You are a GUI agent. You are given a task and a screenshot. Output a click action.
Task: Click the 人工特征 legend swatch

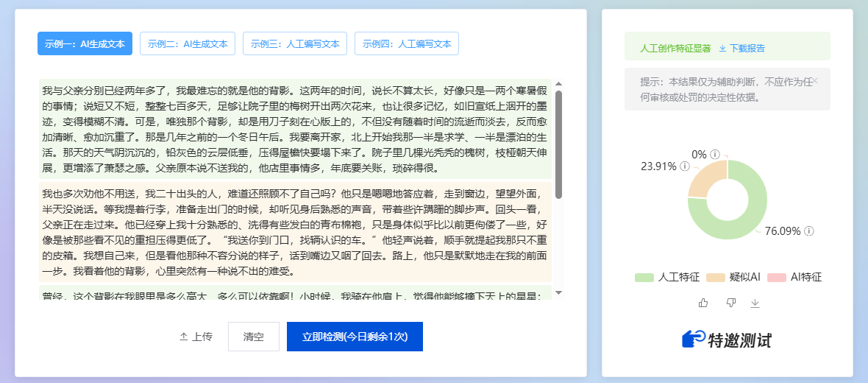coord(644,277)
